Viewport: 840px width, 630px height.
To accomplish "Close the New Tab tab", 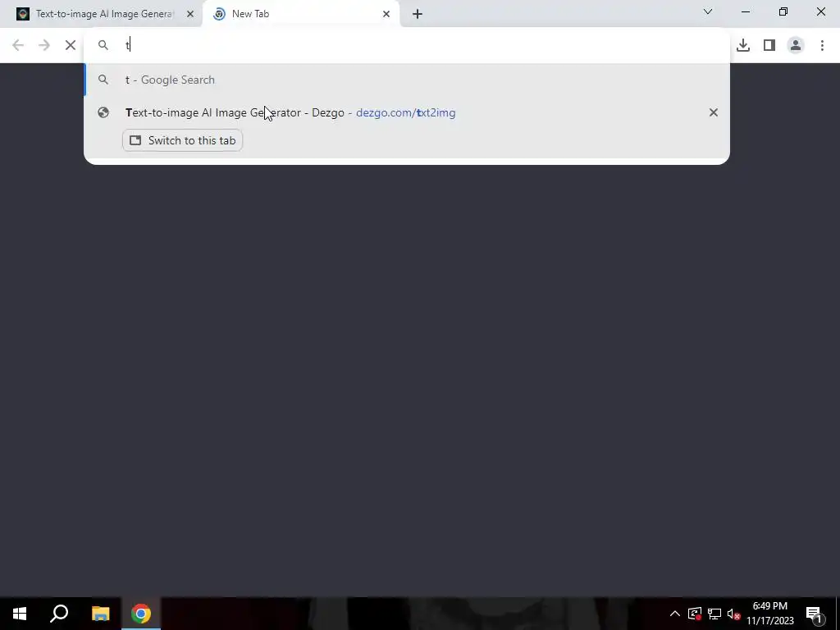I will coord(386,14).
